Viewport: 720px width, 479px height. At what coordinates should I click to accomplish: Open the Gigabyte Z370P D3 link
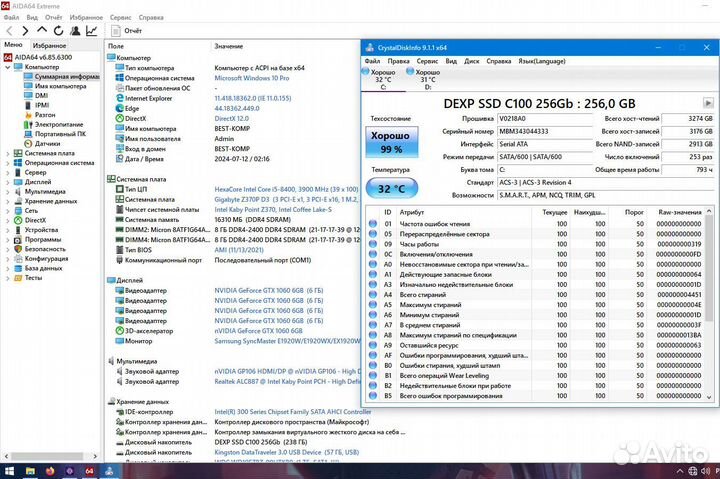[x=287, y=199]
